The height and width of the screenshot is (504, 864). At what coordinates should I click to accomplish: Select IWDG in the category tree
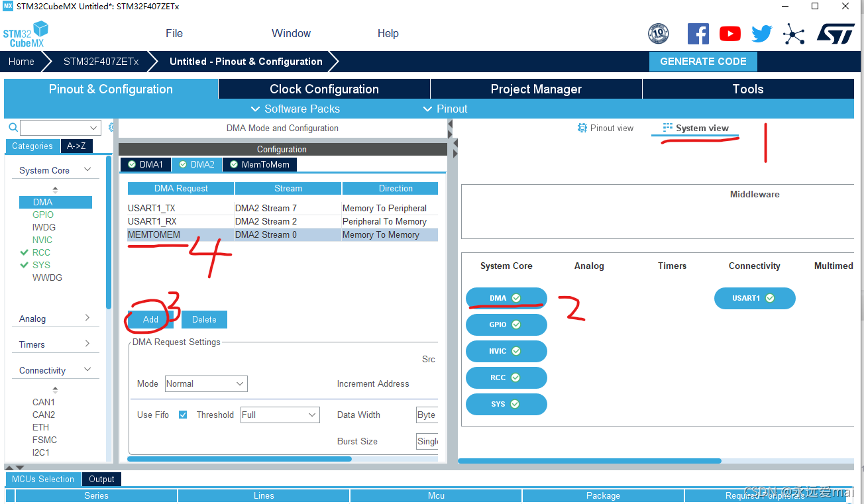(44, 227)
